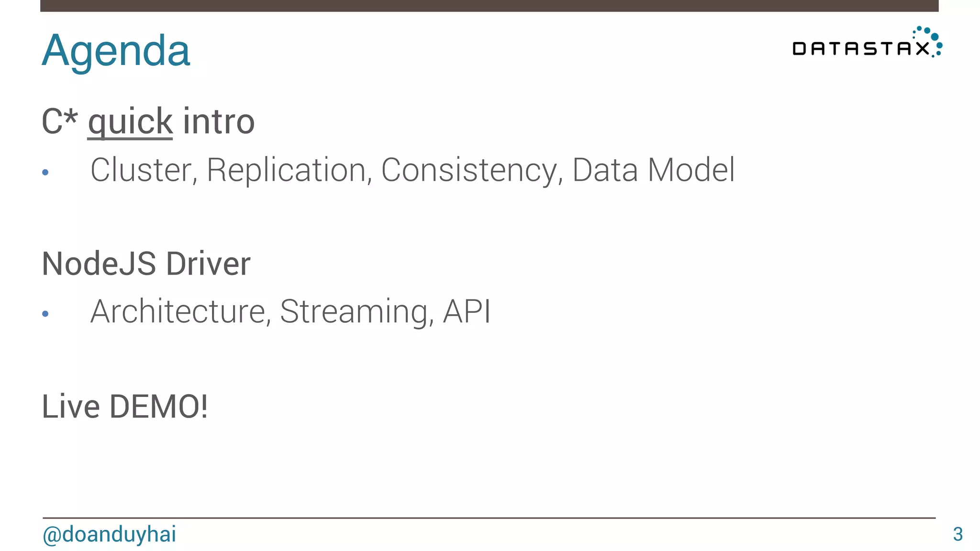Click the C* text in first heading
Image resolution: width=980 pixels, height=551 pixels.
click(x=59, y=121)
